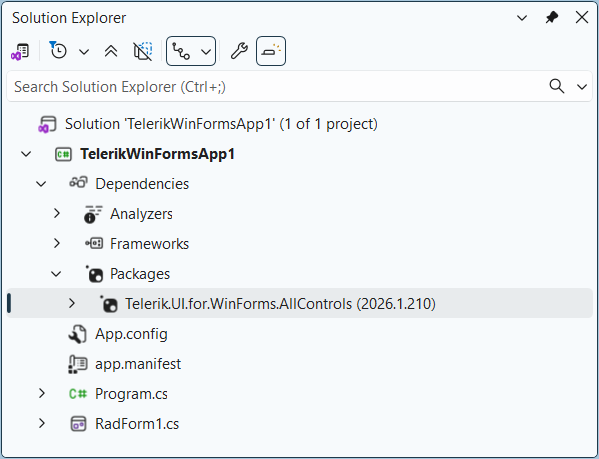The height and width of the screenshot is (459, 599).
Task: Click the Pending Changes Filter icon
Action: pos(58,50)
